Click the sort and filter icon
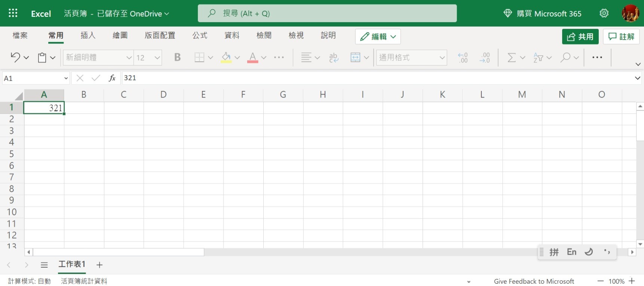644x286 pixels. click(x=538, y=57)
